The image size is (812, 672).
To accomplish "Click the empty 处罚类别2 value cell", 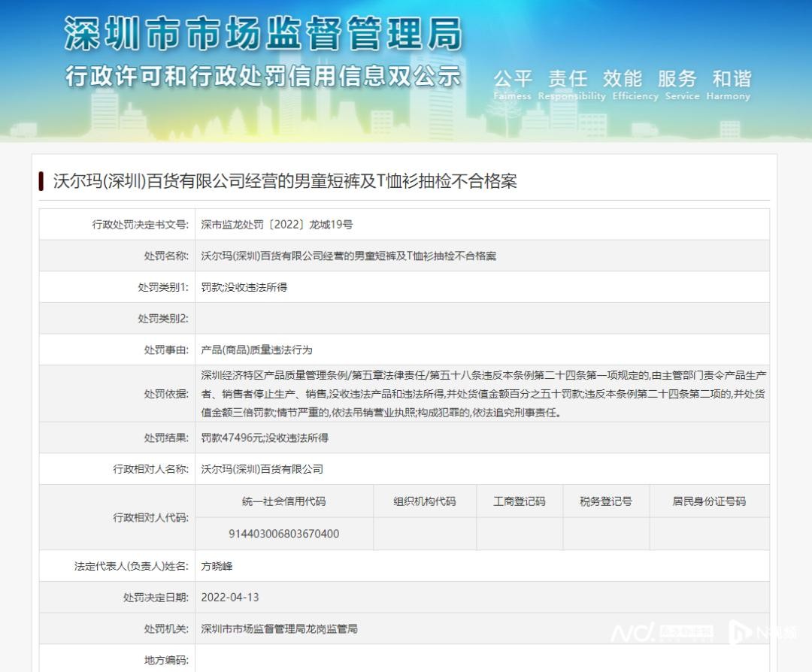I will click(481, 319).
